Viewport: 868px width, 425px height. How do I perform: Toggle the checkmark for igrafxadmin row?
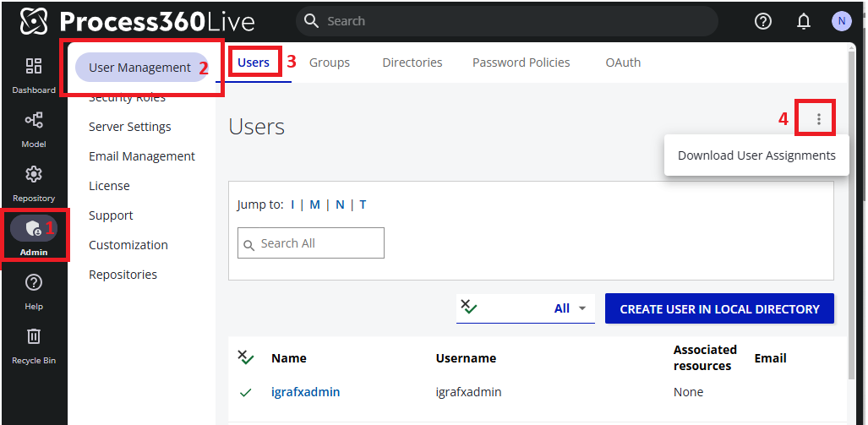click(246, 392)
